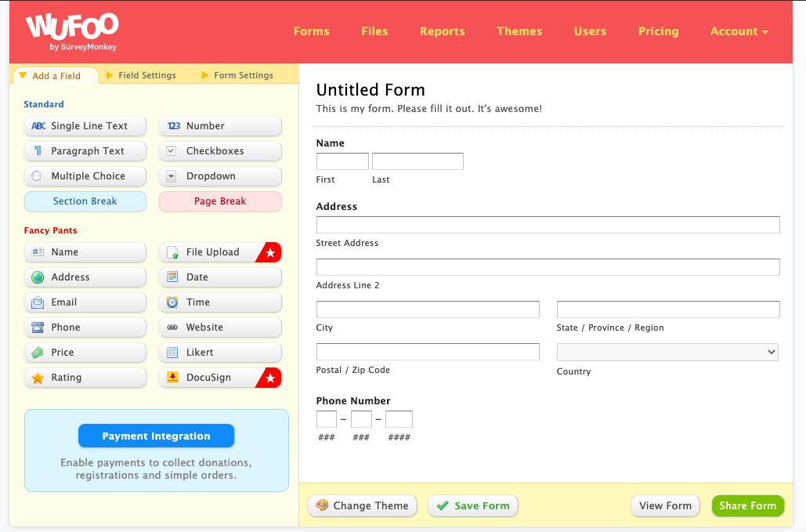The image size is (806, 532).
Task: Click the palette icon on Change Theme
Action: coord(322,505)
